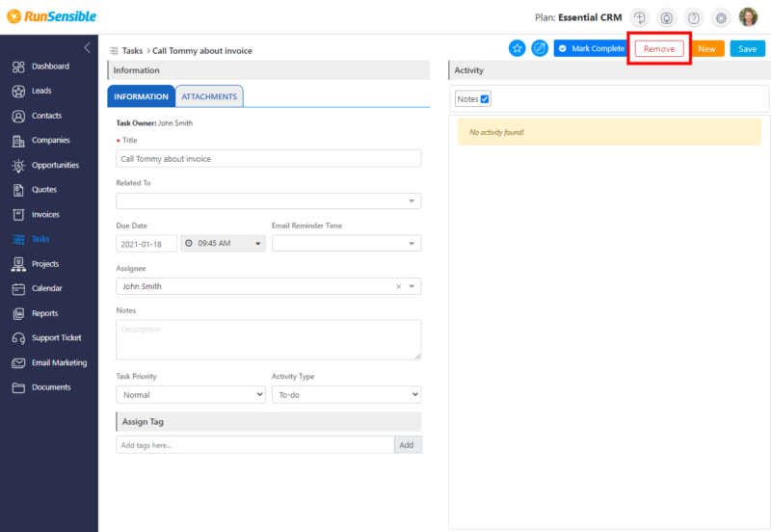Click 'Plan: Essential CRM' text
This screenshot has width=771, height=532.
(x=578, y=17)
